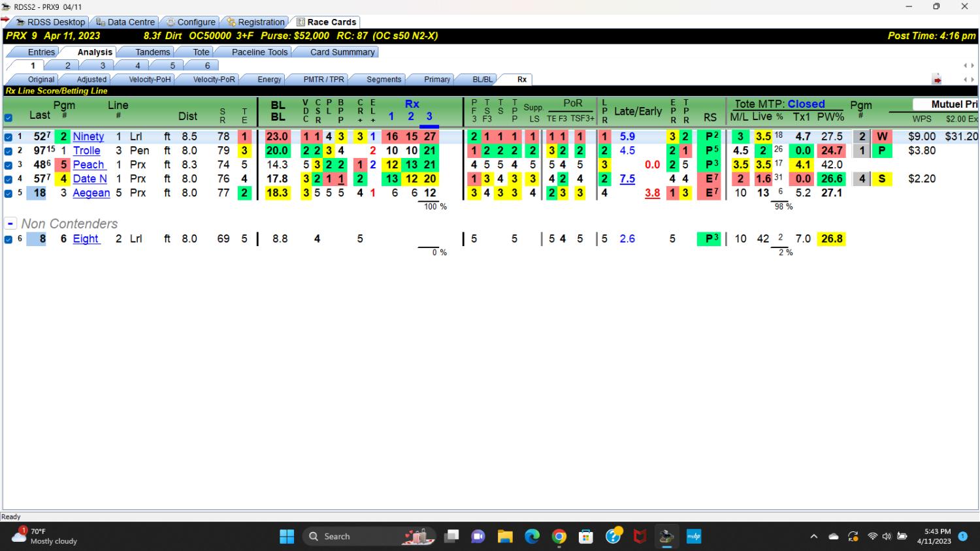Open Google Chrome from the taskbar

coord(559,537)
